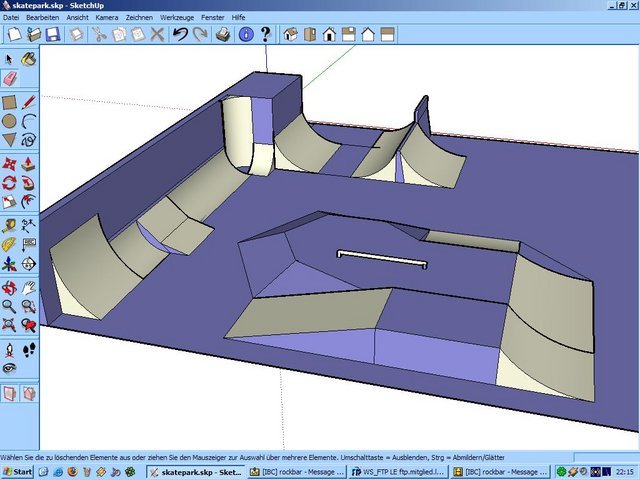Open Model Info blue i icon
Screen dimensions: 640x480
coord(246,34)
